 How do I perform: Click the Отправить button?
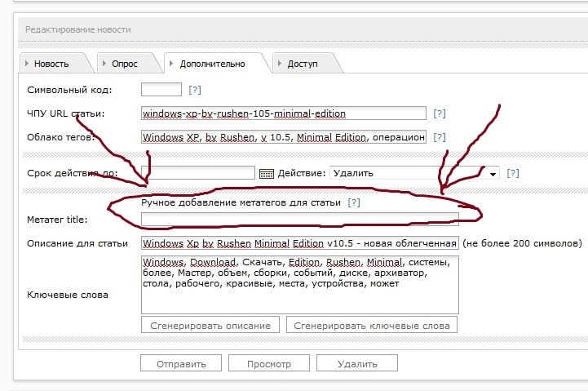[x=179, y=364]
